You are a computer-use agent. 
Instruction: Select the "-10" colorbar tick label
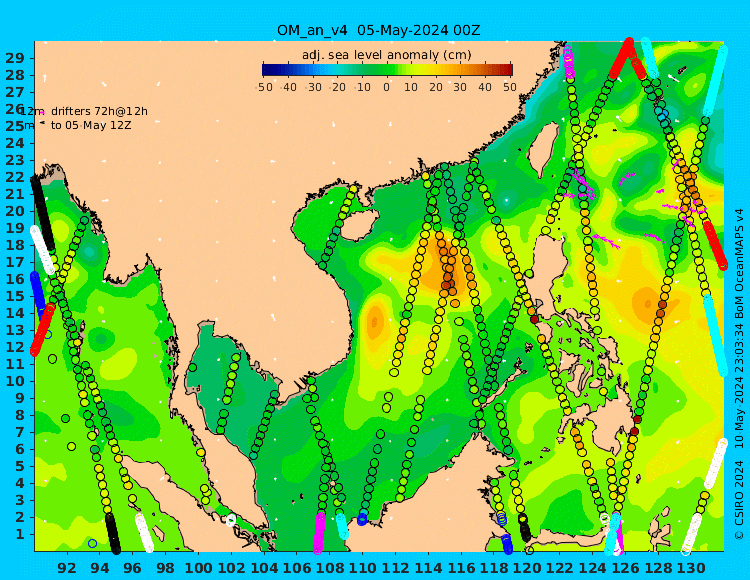tap(364, 88)
